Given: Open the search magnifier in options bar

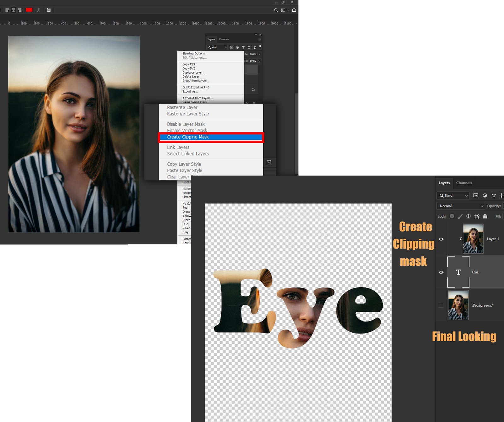Looking at the screenshot, I should [276, 10].
